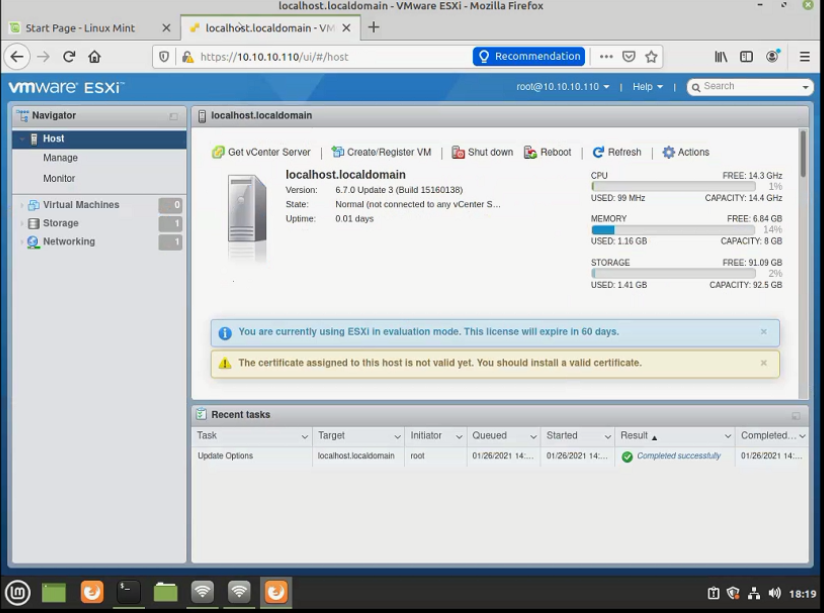Image resolution: width=824 pixels, height=613 pixels.
Task: Save page to Pocket
Action: 629,57
